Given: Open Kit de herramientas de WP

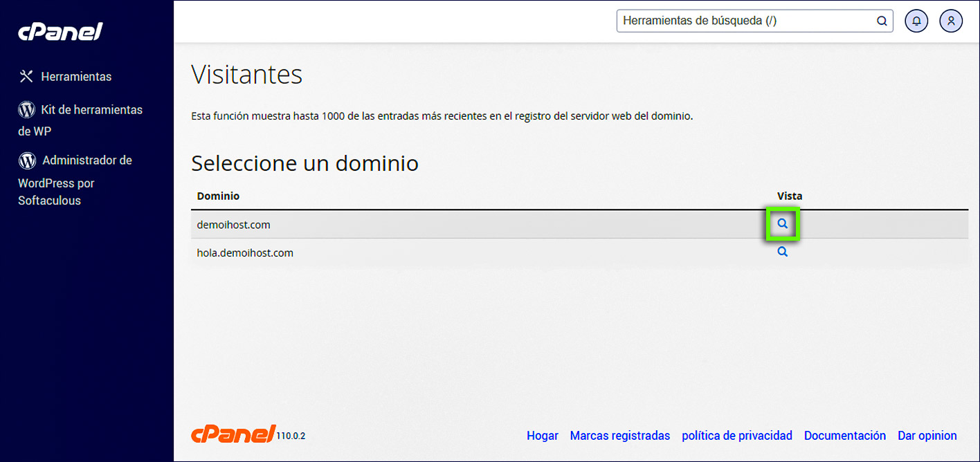Looking at the screenshot, I should [80, 120].
